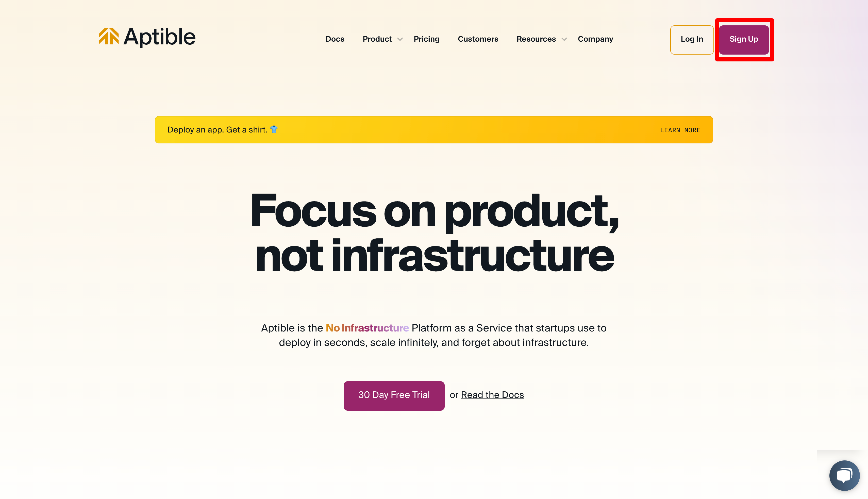This screenshot has height=499, width=868.
Task: Click the Focus on product headline
Action: [x=434, y=211]
